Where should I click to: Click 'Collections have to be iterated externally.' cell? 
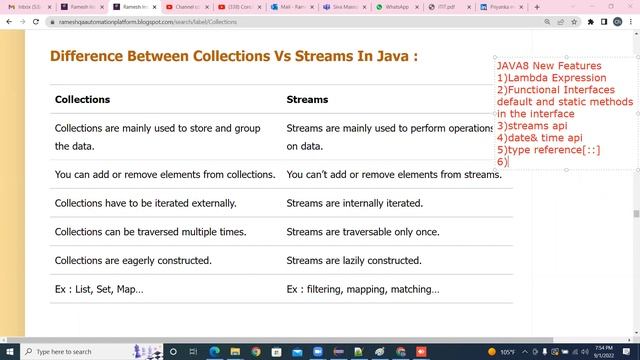146,203
